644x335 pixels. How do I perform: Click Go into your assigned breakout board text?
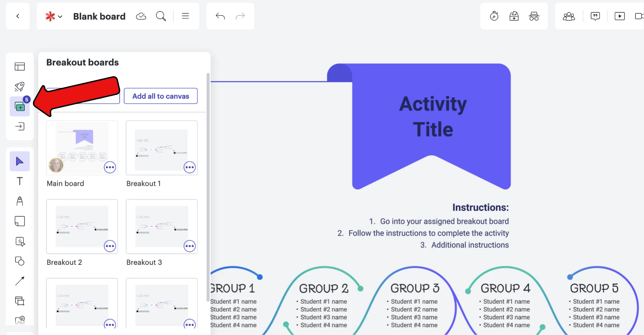click(444, 221)
